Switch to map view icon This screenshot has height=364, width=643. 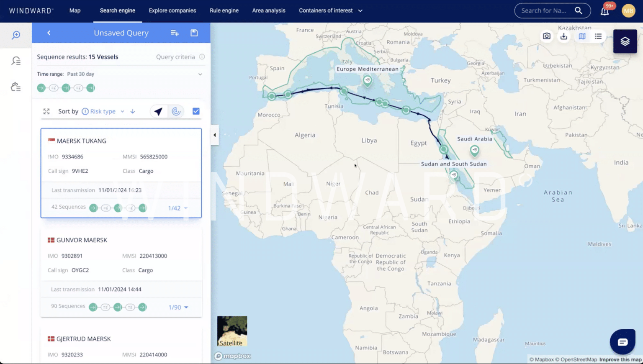pos(582,36)
